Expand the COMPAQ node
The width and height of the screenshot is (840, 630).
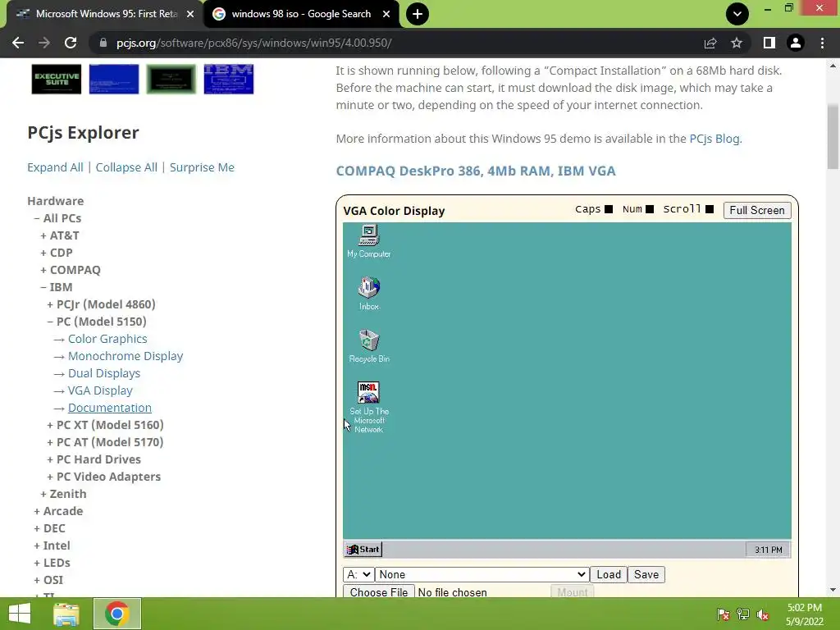(x=71, y=269)
